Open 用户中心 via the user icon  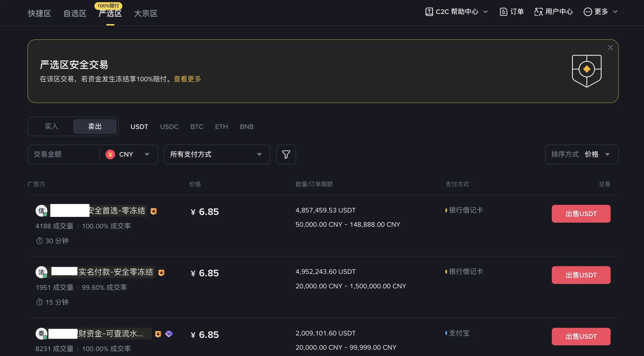[x=538, y=12]
